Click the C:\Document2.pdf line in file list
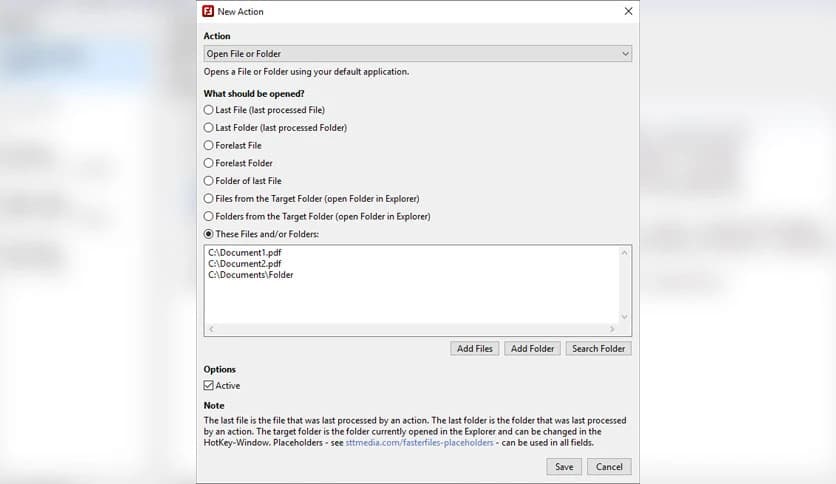This screenshot has width=836, height=484. [x=245, y=264]
